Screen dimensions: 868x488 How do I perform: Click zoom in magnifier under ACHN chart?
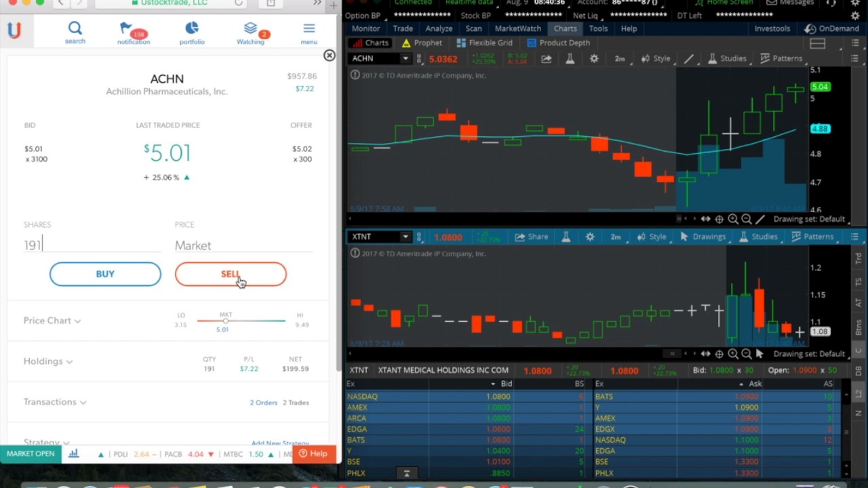coord(733,219)
